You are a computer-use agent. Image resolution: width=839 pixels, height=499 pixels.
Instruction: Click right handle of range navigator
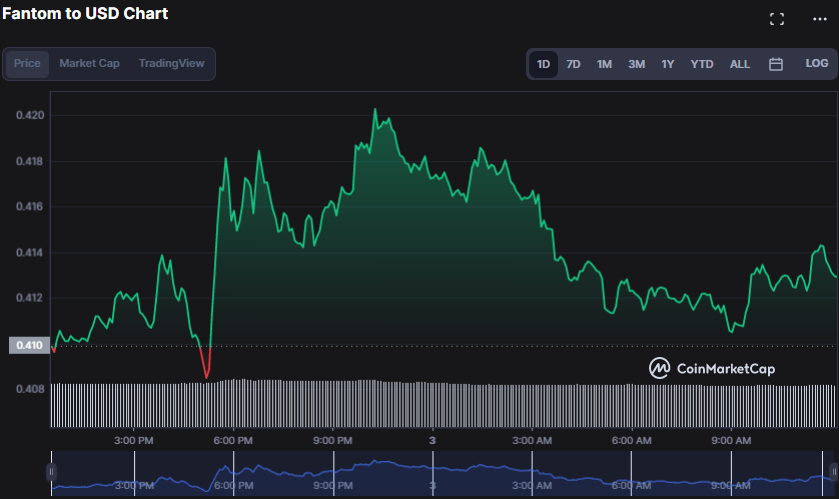[834, 472]
